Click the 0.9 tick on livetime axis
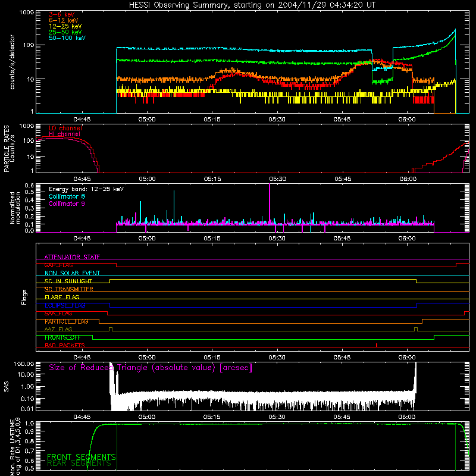The width and height of the screenshot is (476, 476). point(29,431)
